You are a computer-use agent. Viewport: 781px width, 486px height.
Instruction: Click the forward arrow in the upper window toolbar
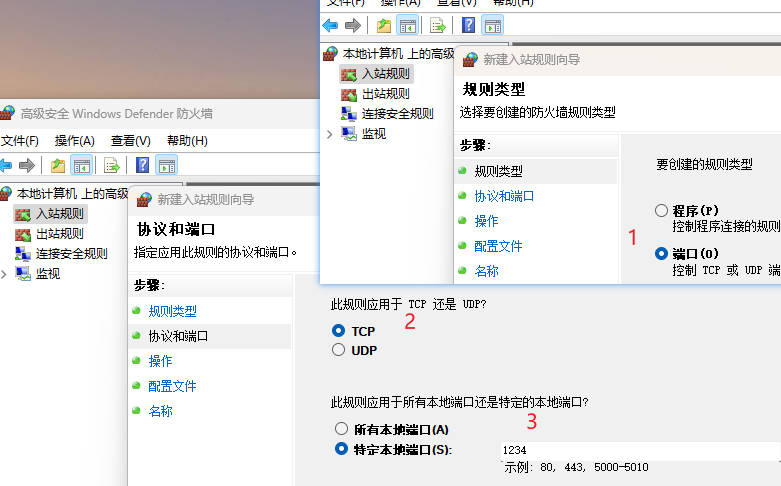(353, 25)
